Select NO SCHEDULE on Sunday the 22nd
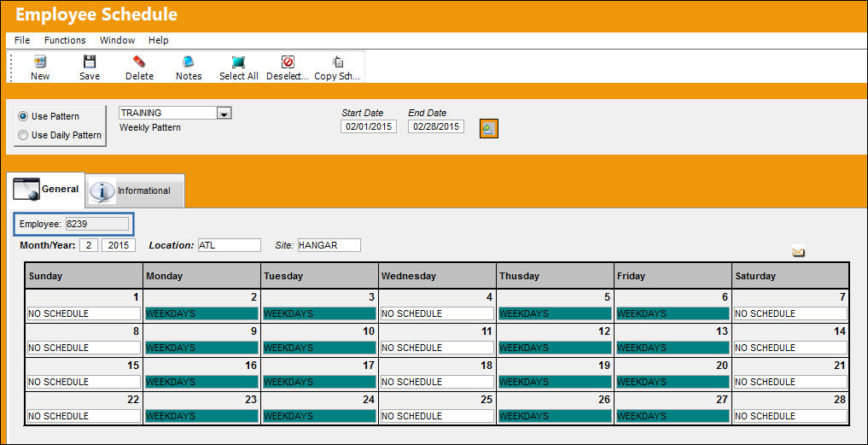868x445 pixels. (x=84, y=416)
